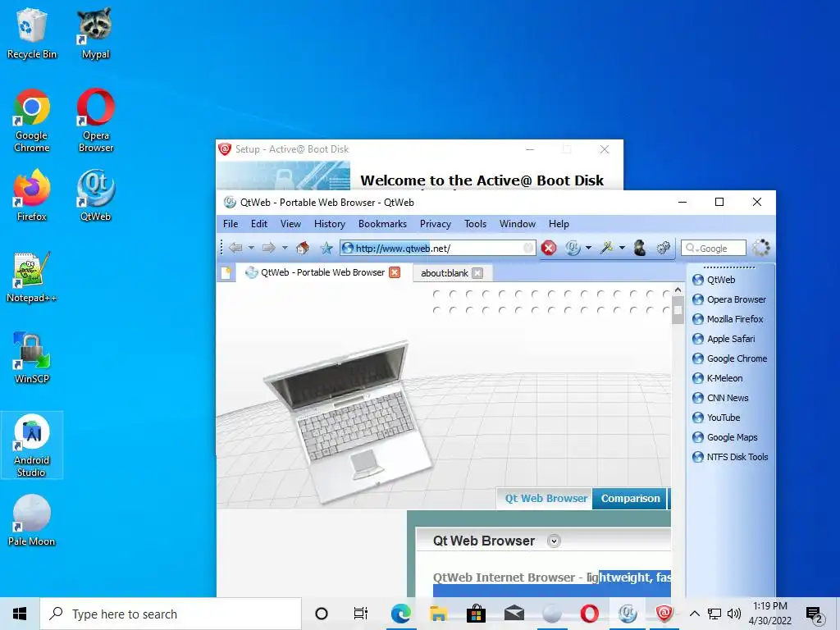Open the K-Meleon sidebar bookmark
The height and width of the screenshot is (630, 840).
(x=717, y=378)
